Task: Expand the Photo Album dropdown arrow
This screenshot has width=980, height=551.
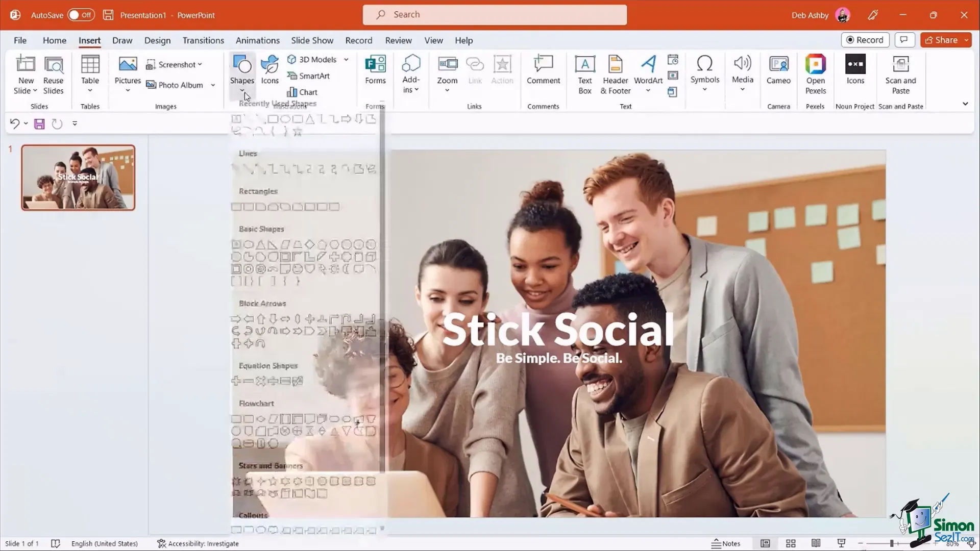Action: click(x=213, y=85)
